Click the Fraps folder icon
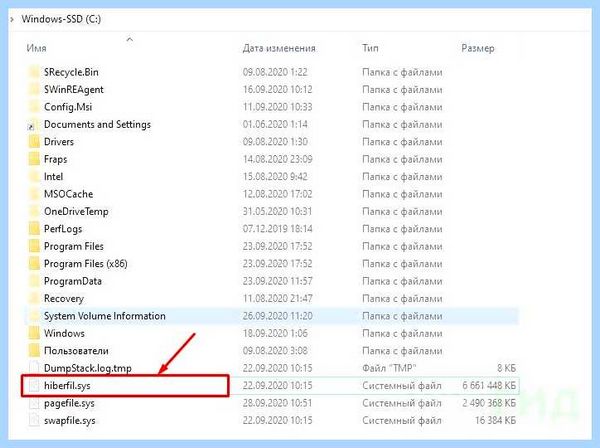 34,160
